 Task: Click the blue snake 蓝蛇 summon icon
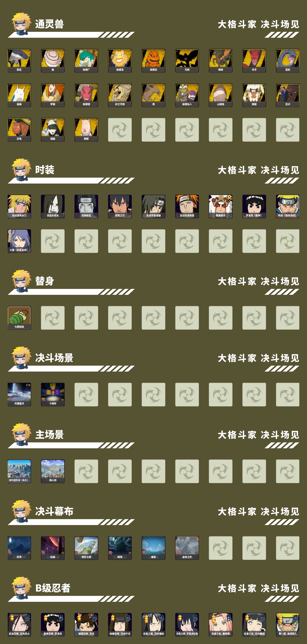click(x=288, y=61)
